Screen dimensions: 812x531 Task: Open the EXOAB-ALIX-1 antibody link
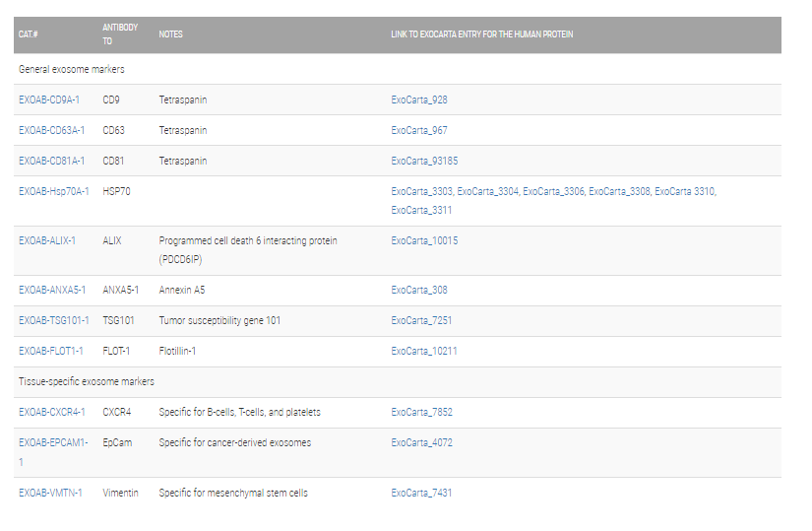coord(47,240)
